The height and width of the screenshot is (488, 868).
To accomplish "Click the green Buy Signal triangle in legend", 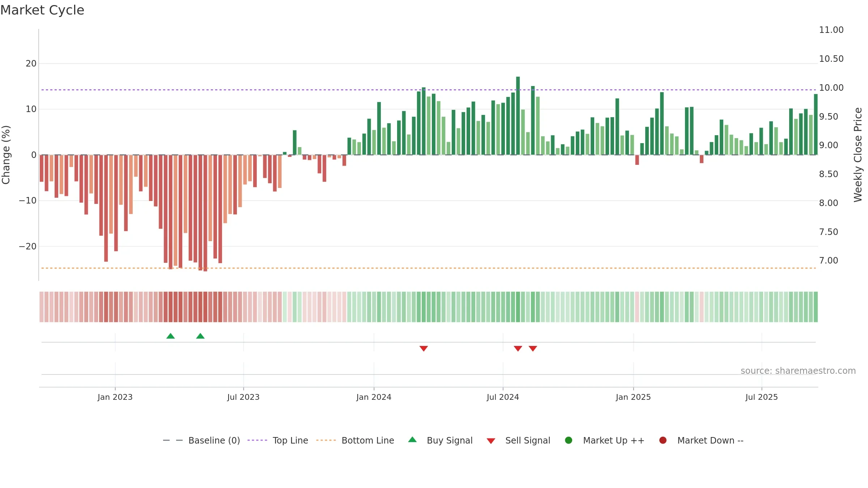I will 412,440.
